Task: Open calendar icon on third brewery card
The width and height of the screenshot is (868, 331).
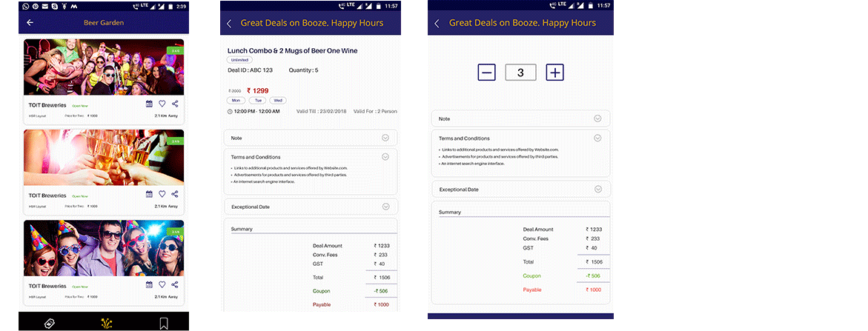Action: pos(149,284)
